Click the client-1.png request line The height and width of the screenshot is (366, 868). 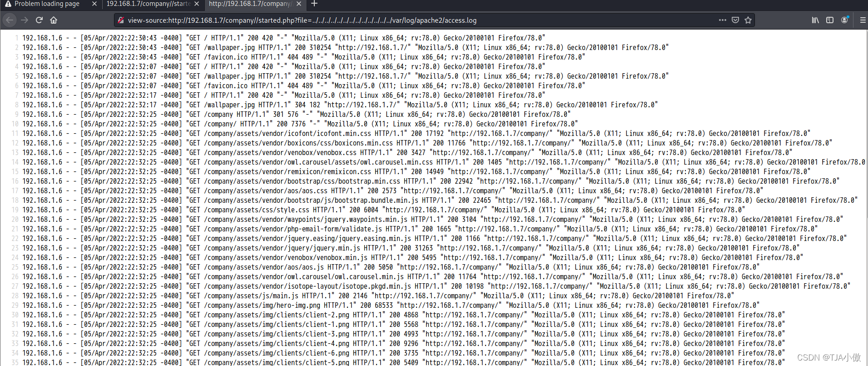(404, 324)
